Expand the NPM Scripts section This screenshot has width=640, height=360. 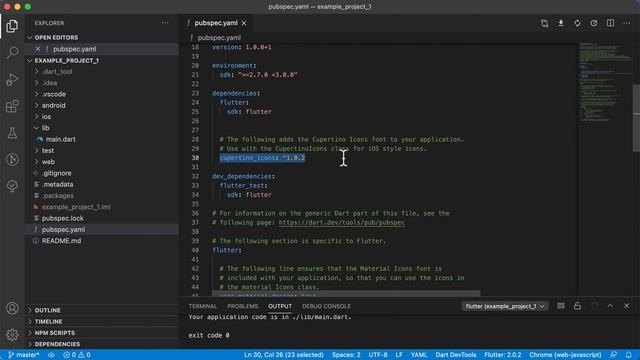tap(55, 333)
